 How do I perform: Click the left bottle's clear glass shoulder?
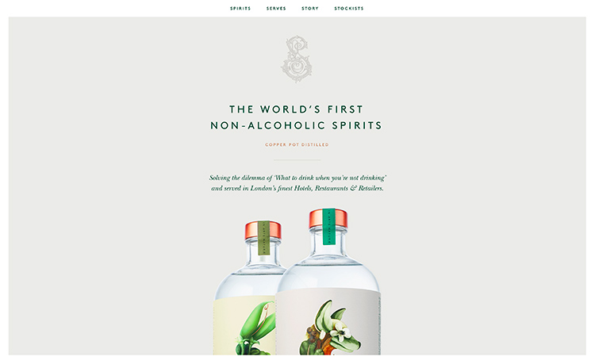click(247, 282)
